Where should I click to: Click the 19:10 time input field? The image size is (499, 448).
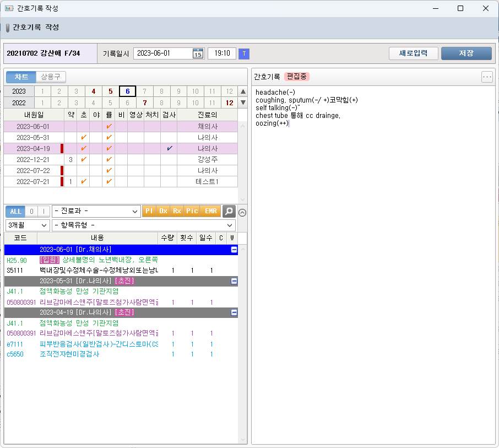tap(222, 53)
